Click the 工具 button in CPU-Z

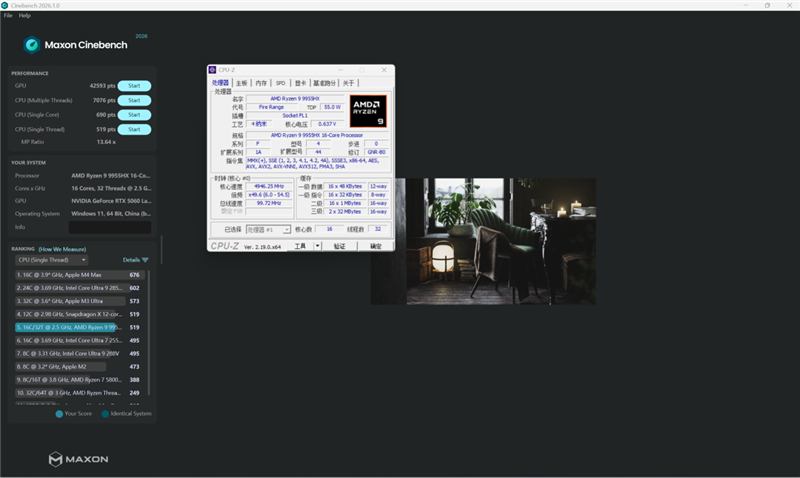pyautogui.click(x=300, y=246)
